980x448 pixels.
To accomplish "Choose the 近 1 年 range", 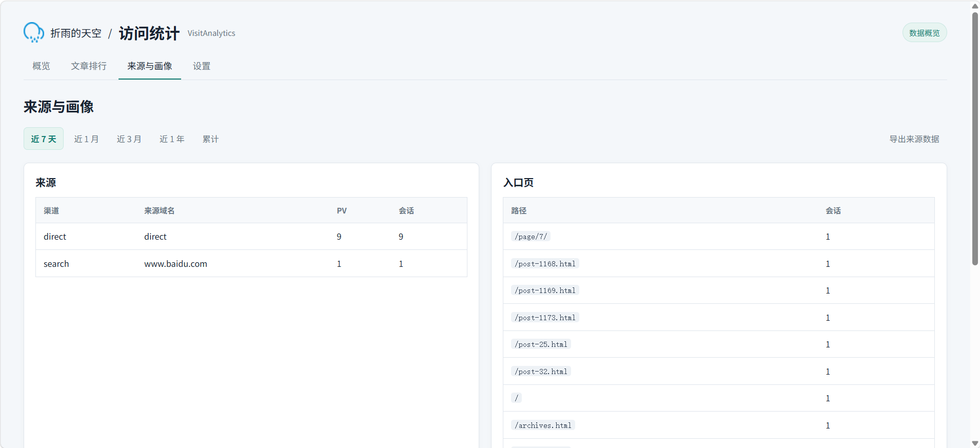I will point(172,139).
